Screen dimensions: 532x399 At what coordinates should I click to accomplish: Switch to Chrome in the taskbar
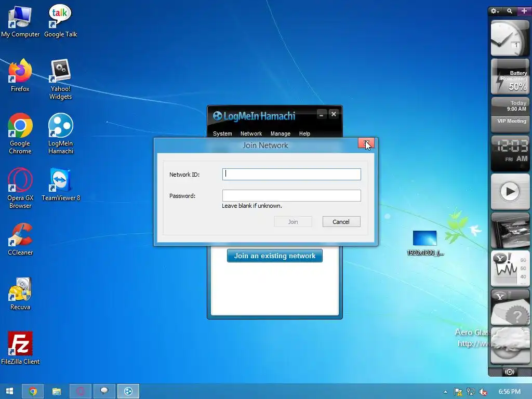tap(33, 391)
